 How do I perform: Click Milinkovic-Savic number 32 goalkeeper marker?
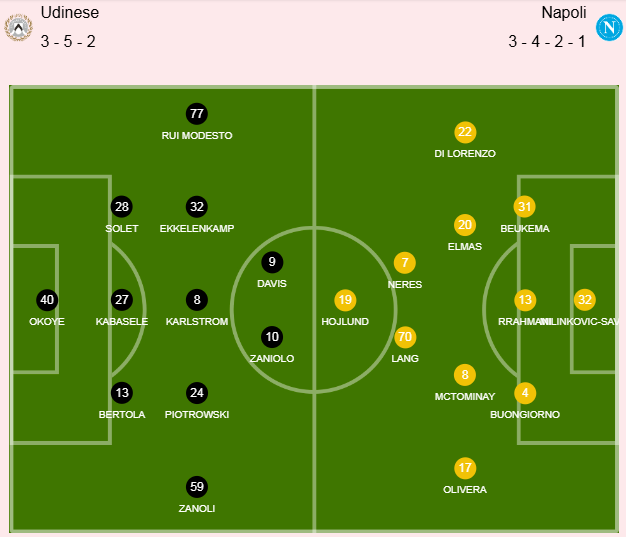pos(585,299)
